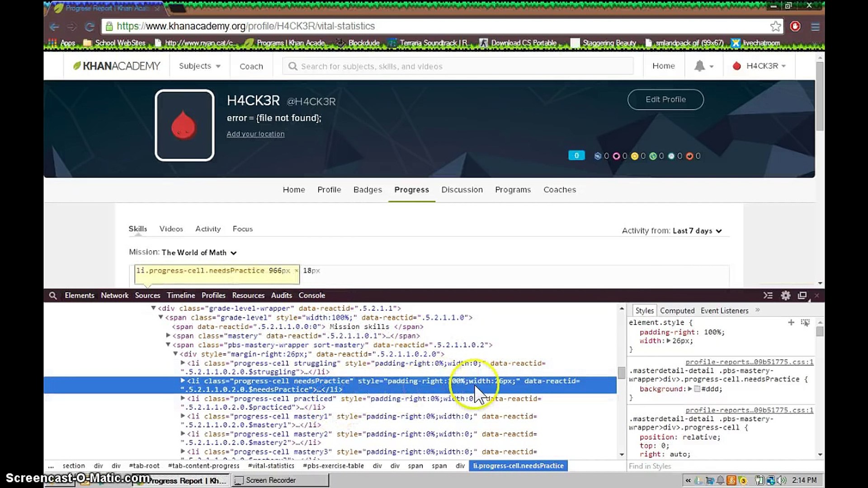
Task: Undock DevTools into separate window
Action: [x=802, y=296]
